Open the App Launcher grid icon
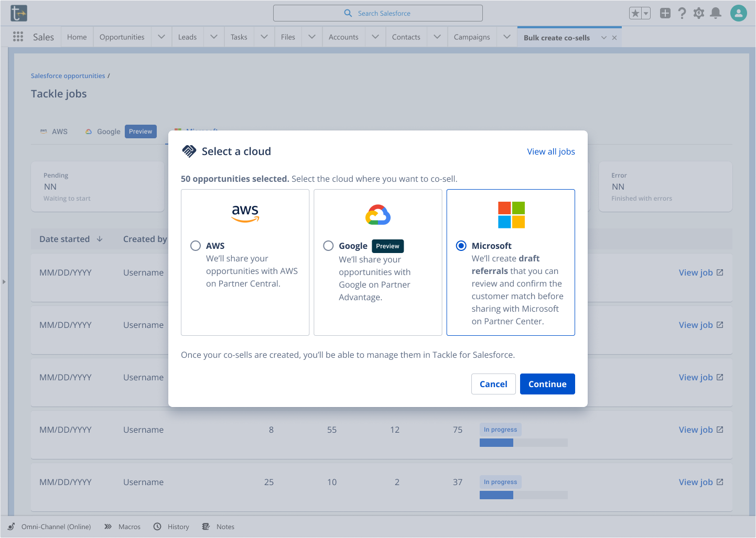 18,37
